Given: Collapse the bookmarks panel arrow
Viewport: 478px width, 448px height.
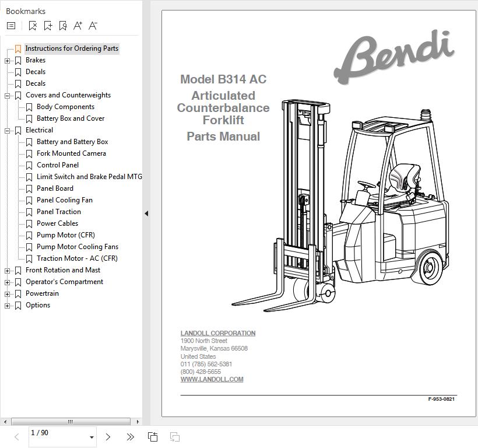Looking at the screenshot, I should point(146,213).
